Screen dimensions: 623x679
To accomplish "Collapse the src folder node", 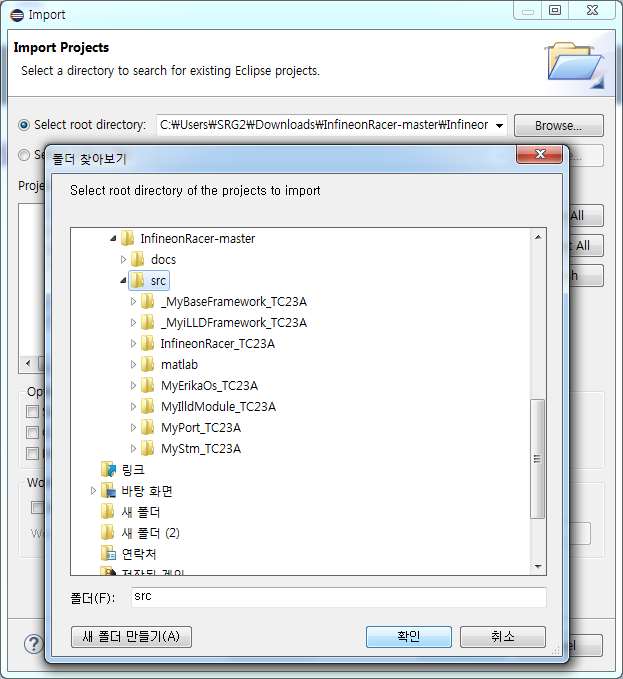I will pyautogui.click(x=123, y=281).
